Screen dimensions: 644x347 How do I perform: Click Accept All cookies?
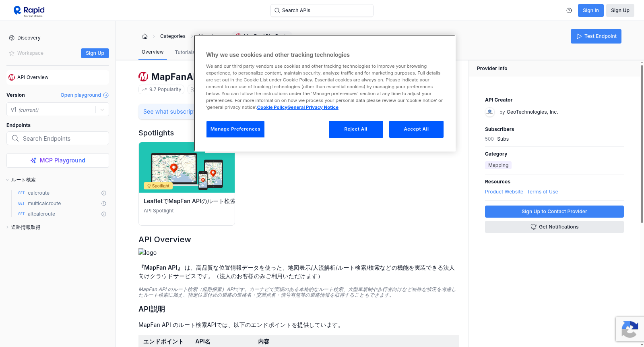(416, 129)
